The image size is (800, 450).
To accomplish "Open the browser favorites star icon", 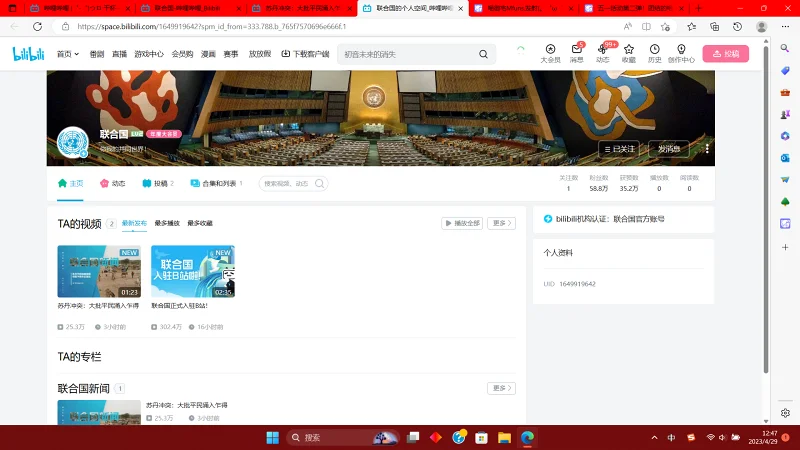I will tap(691, 27).
